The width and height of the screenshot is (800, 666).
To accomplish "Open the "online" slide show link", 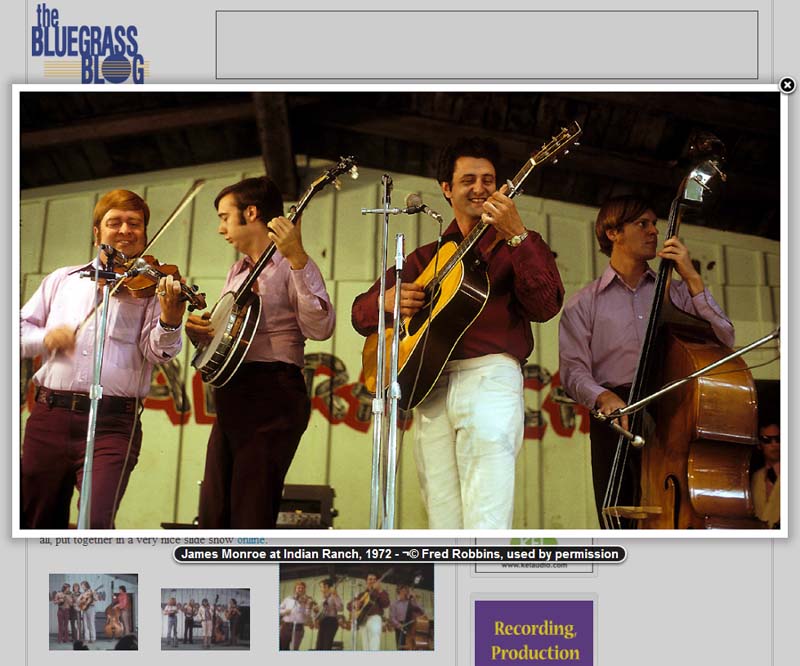I will pos(252,540).
